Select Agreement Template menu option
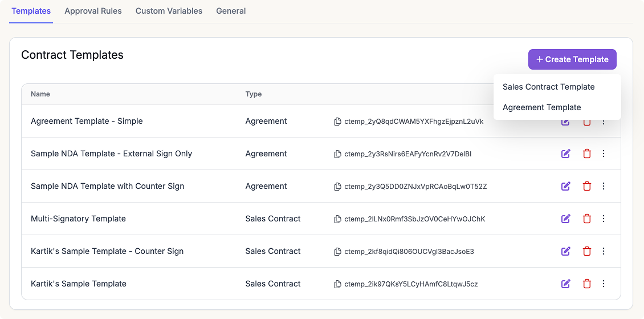 point(541,107)
